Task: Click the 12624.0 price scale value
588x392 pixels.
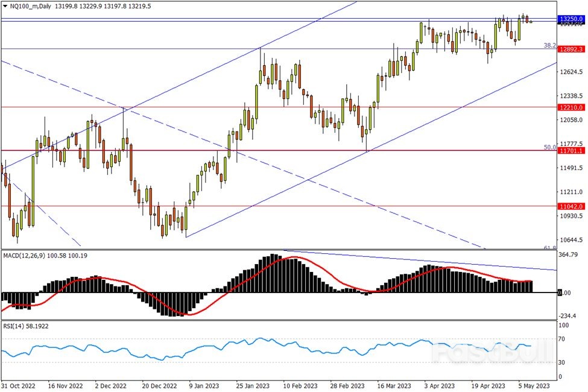Action: click(x=571, y=72)
